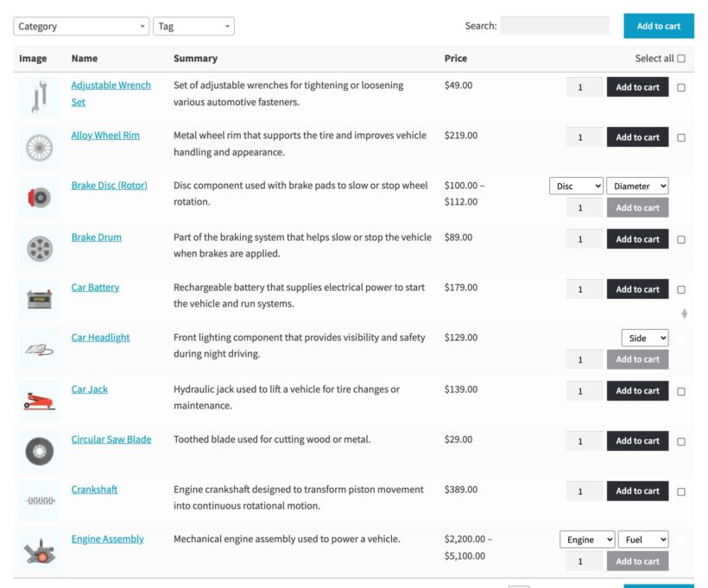The height and width of the screenshot is (588, 708).
Task: Open the Engine dropdown for Engine Assembly
Action: coord(587,540)
